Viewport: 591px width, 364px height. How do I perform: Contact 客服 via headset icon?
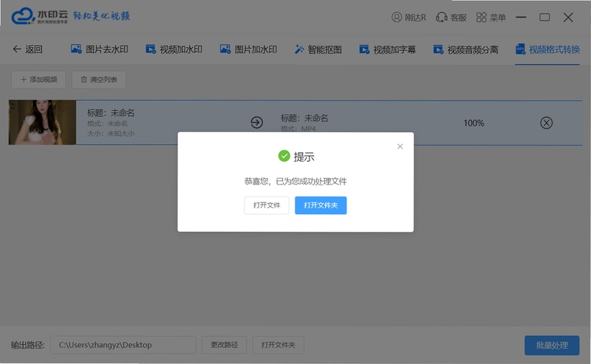[441, 17]
